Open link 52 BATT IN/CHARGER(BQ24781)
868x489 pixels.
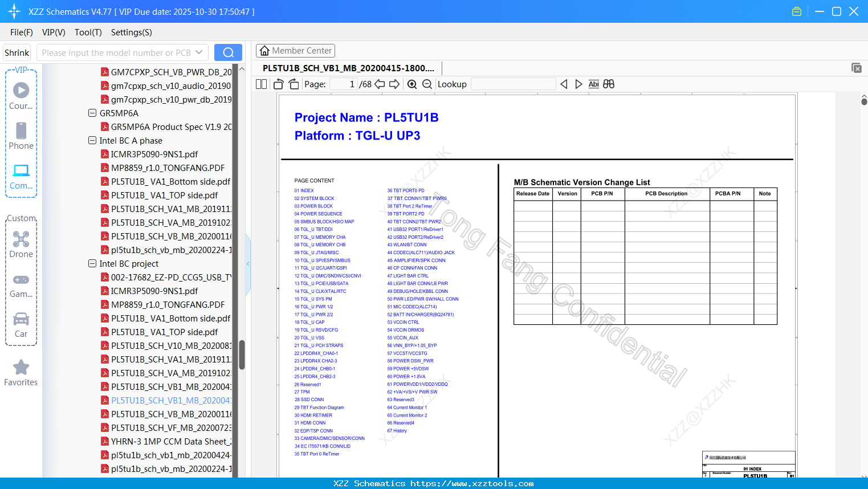[421, 315]
